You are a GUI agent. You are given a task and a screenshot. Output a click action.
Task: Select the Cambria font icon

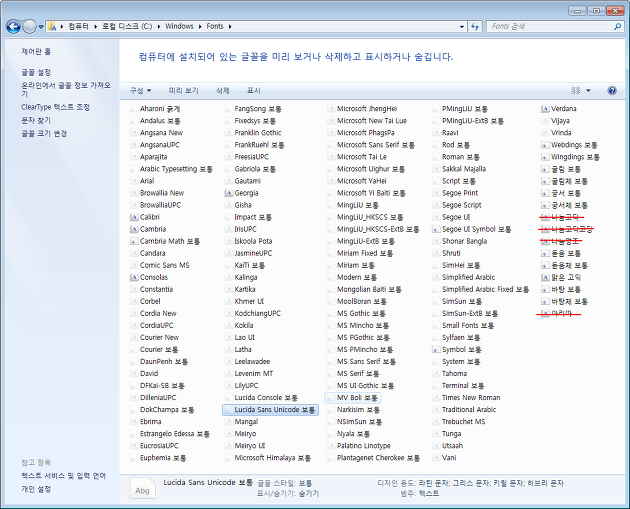point(134,229)
